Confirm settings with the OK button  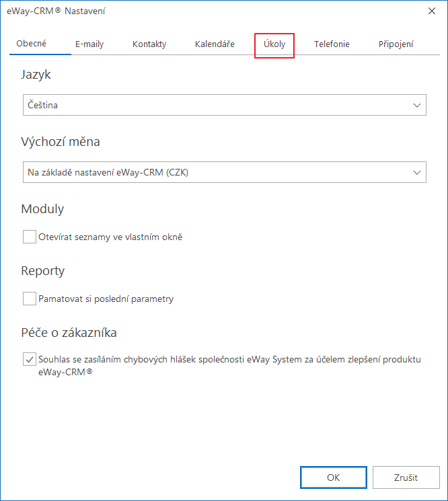click(x=333, y=477)
